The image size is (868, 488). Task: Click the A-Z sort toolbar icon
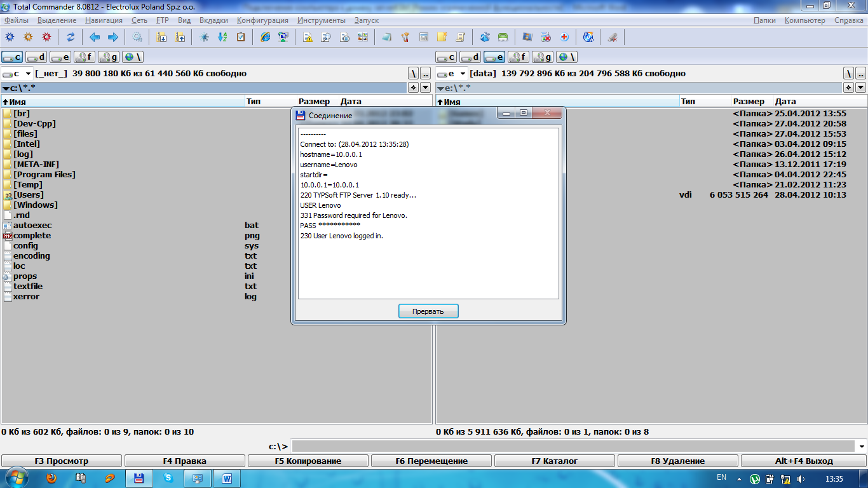click(x=222, y=37)
